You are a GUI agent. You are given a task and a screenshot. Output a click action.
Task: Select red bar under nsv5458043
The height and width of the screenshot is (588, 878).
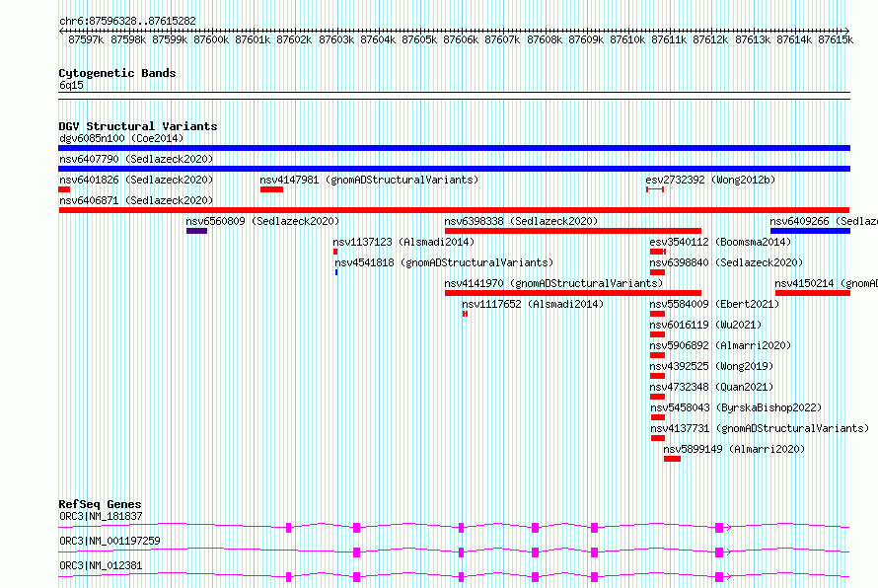[x=658, y=417]
